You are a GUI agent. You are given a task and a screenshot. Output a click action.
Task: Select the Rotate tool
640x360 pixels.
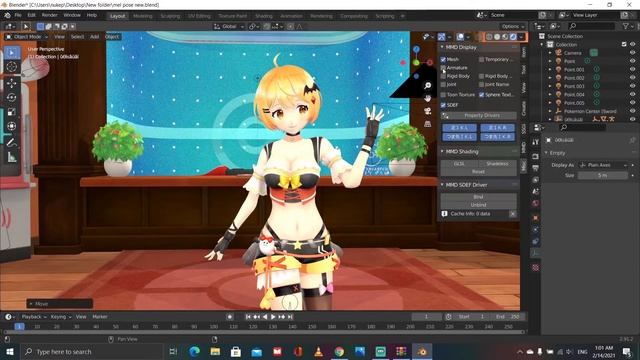click(x=12, y=98)
